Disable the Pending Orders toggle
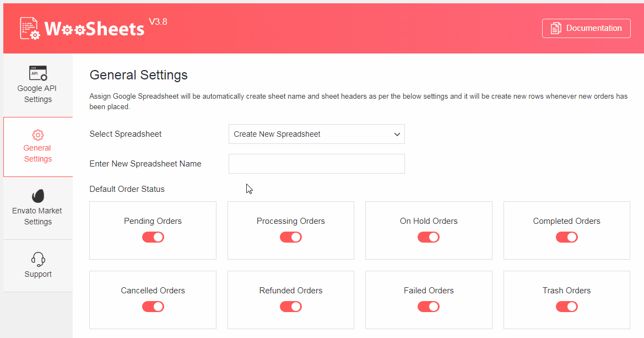Screen dimensions: 644x338 pos(153,237)
